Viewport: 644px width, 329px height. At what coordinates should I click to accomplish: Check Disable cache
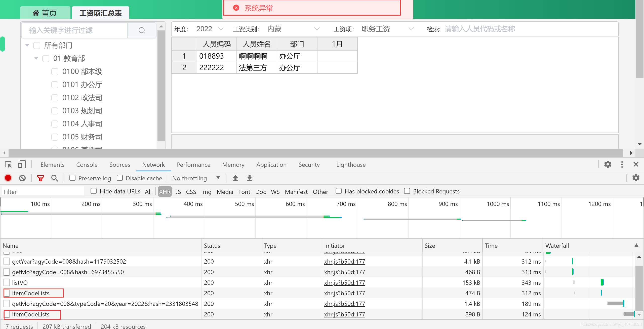click(x=120, y=178)
